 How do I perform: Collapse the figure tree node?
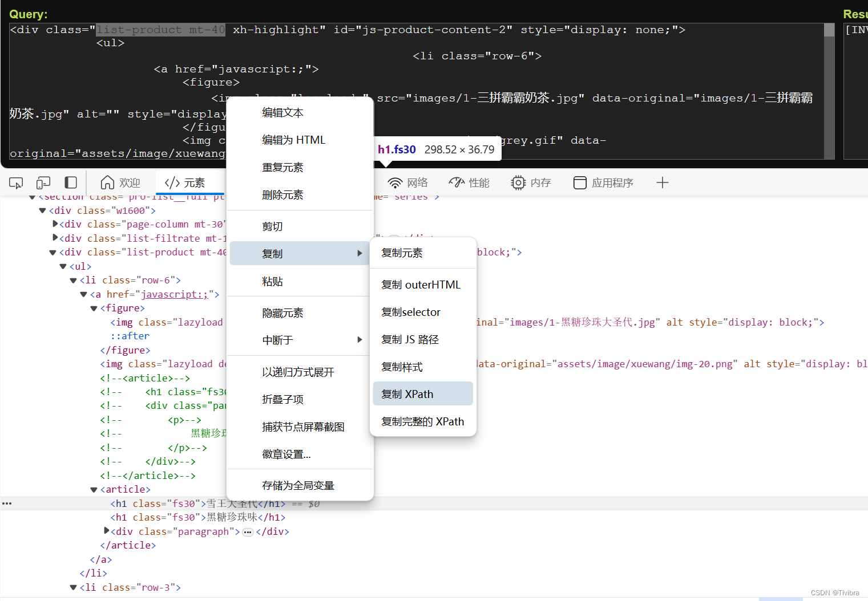(93, 308)
